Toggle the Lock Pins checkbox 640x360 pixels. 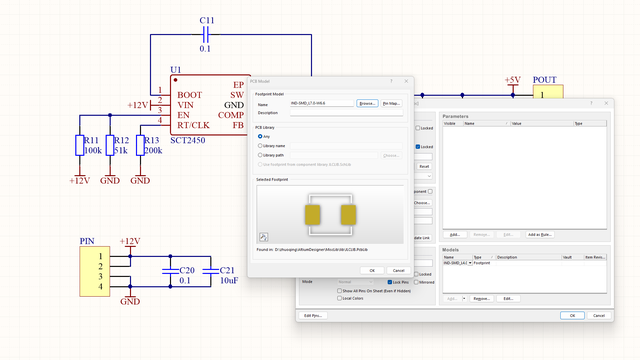point(389,282)
